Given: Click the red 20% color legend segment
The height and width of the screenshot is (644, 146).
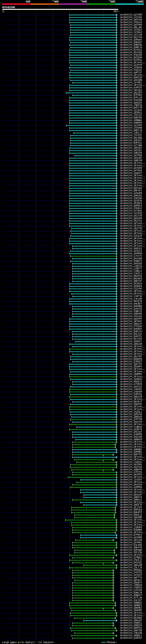Looking at the screenshot, I should (x=16, y=4).
